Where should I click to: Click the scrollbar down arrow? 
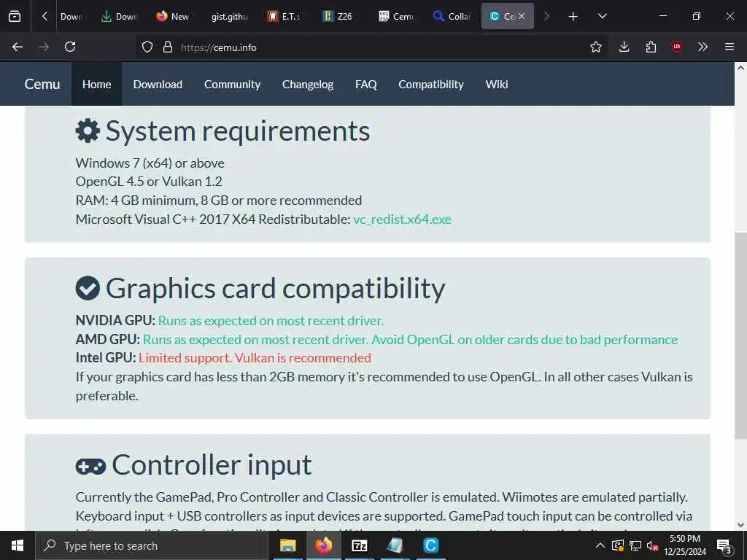741,525
